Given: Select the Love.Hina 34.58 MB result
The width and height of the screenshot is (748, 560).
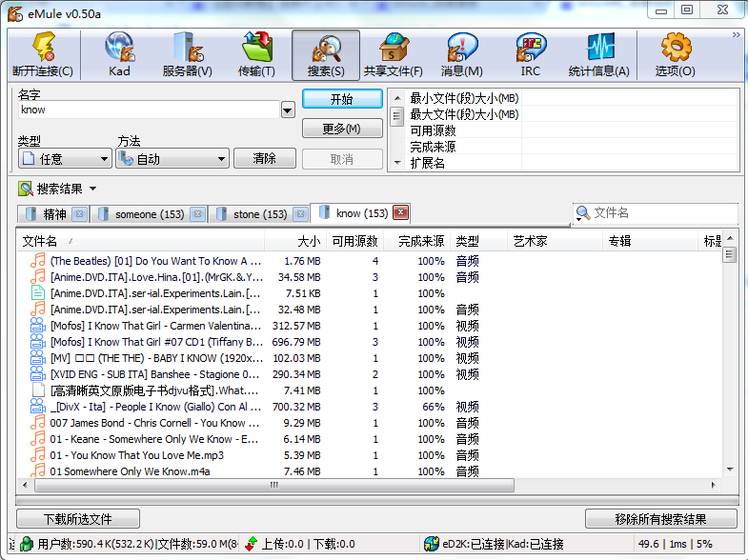Looking at the screenshot, I should [x=370, y=277].
